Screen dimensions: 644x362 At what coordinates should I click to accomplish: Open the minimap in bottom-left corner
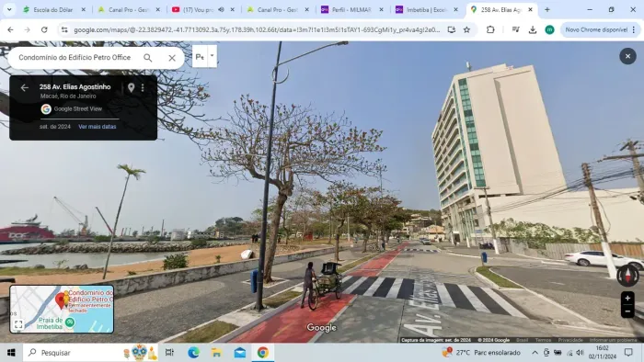coord(62,309)
